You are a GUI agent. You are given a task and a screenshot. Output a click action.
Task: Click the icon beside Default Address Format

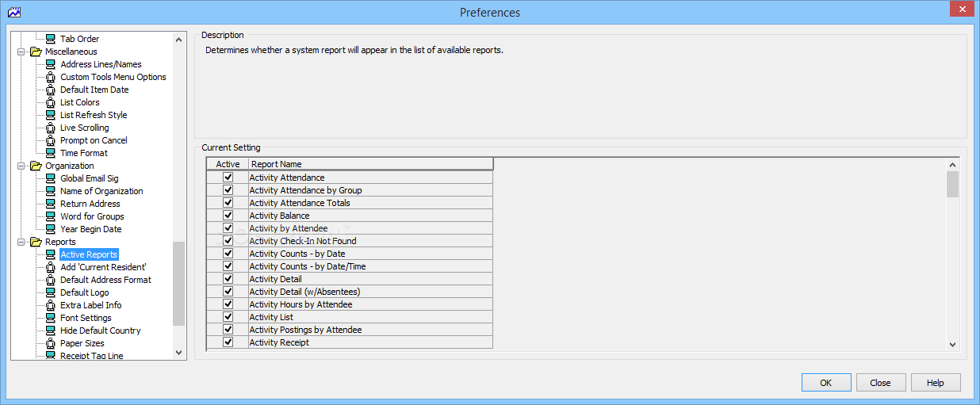coord(51,280)
